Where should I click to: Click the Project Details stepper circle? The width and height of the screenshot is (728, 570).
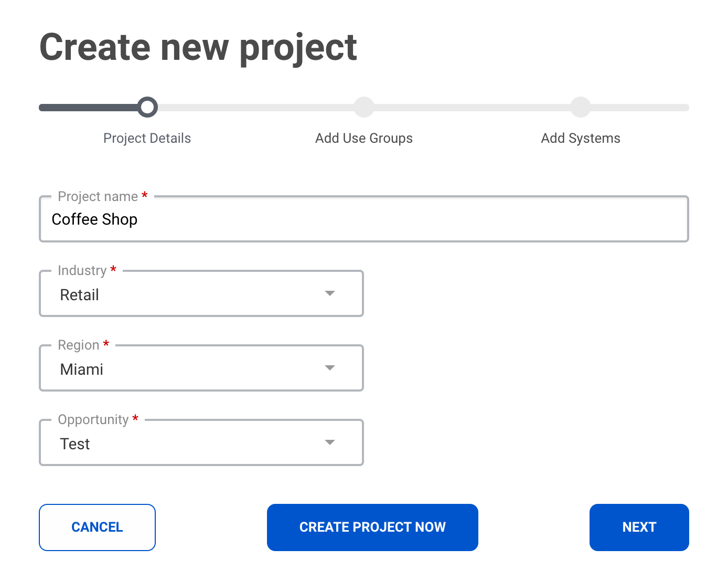point(147,107)
